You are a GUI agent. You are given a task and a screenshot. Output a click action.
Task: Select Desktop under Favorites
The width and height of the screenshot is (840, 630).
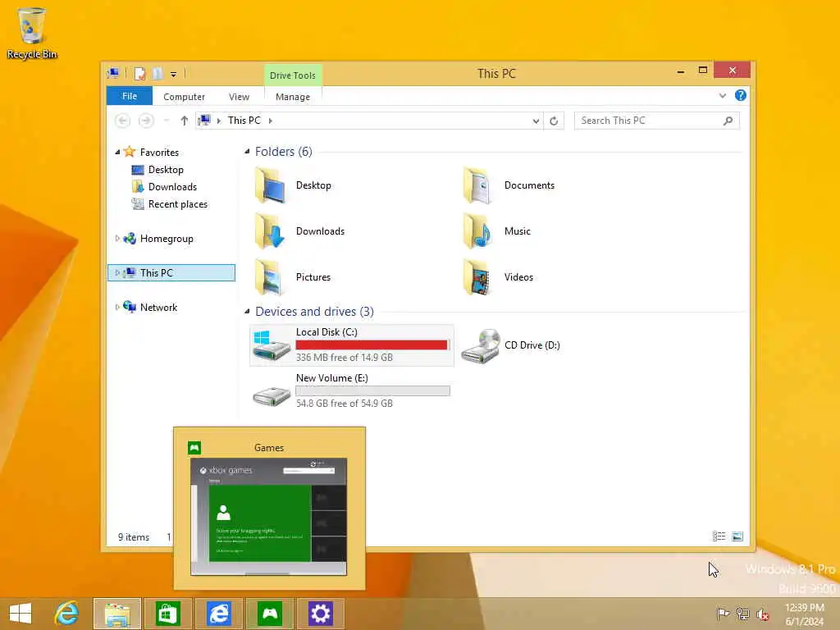166,169
